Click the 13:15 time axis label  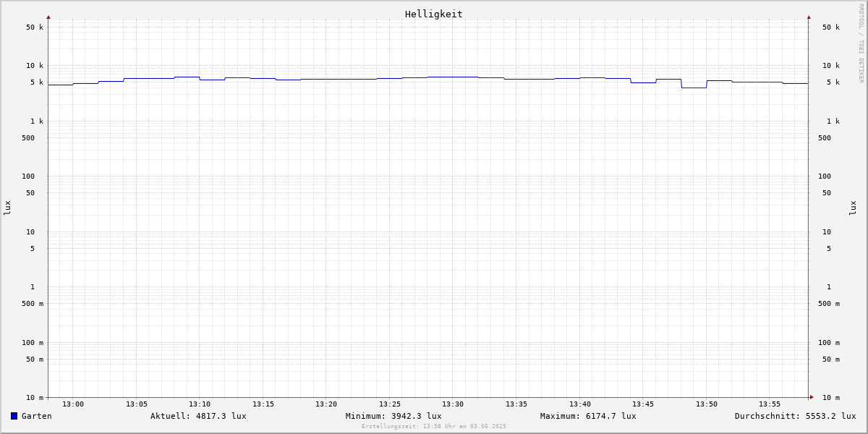(263, 404)
